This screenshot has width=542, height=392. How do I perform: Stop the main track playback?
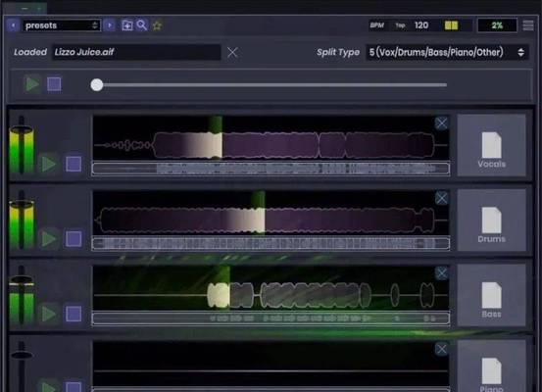click(54, 84)
